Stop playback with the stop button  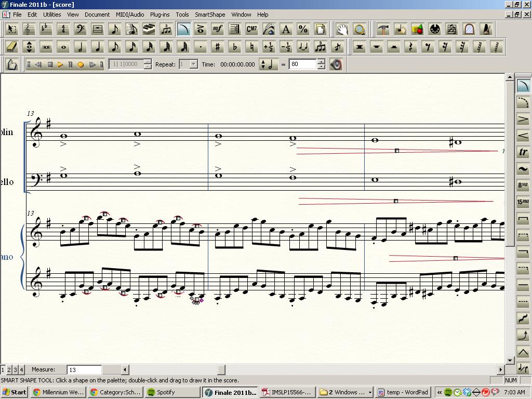coord(50,64)
